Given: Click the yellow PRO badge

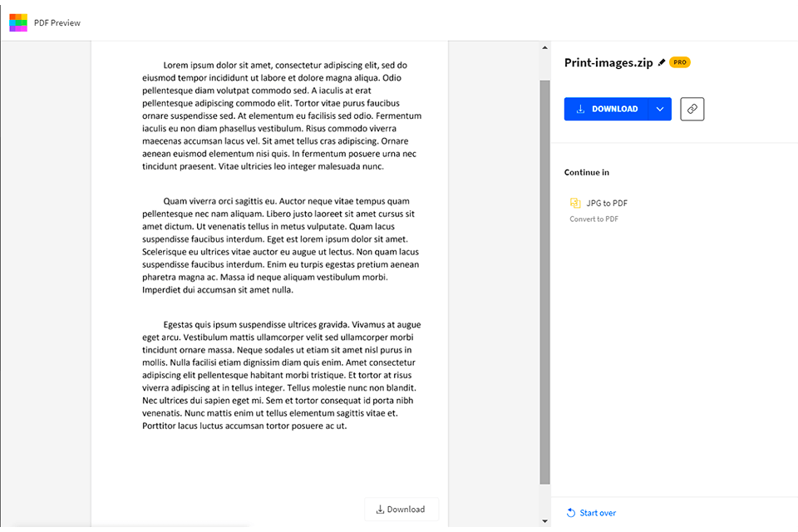Looking at the screenshot, I should coord(679,62).
